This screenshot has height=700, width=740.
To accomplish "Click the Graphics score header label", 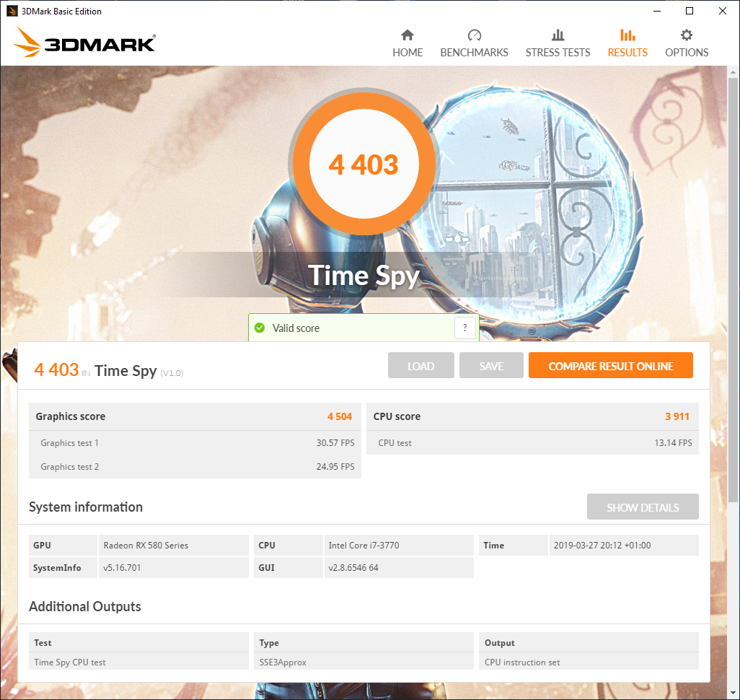I will pyautogui.click(x=70, y=416).
